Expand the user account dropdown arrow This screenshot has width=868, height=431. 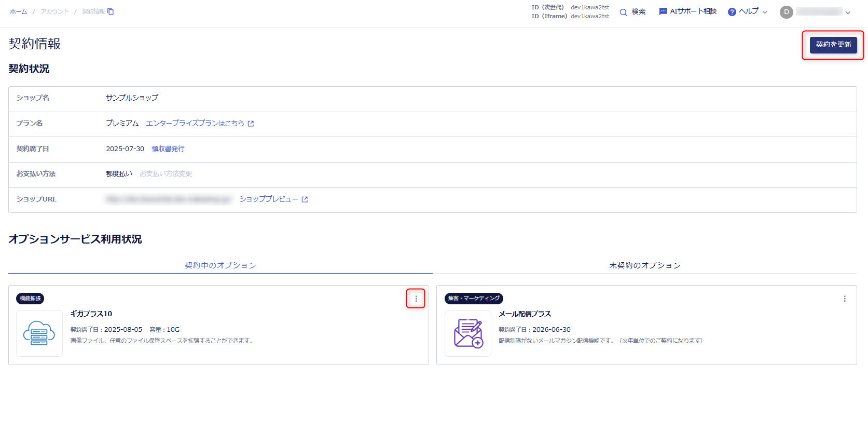[848, 12]
